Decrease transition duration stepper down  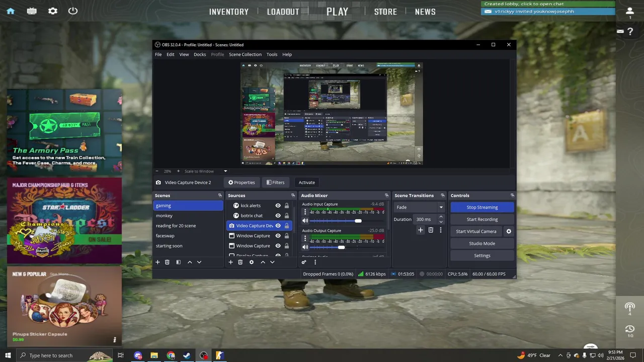(x=441, y=222)
